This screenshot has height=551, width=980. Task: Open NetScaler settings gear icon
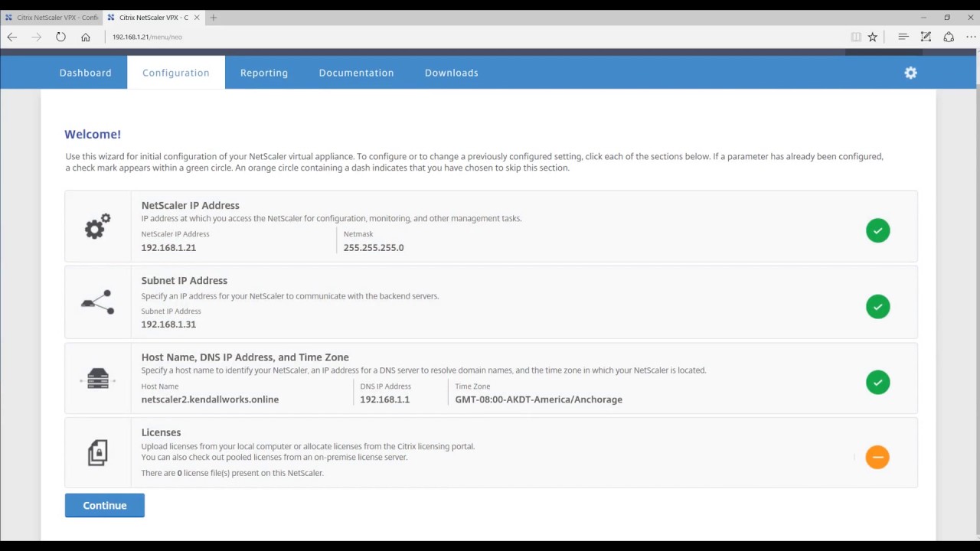[910, 73]
